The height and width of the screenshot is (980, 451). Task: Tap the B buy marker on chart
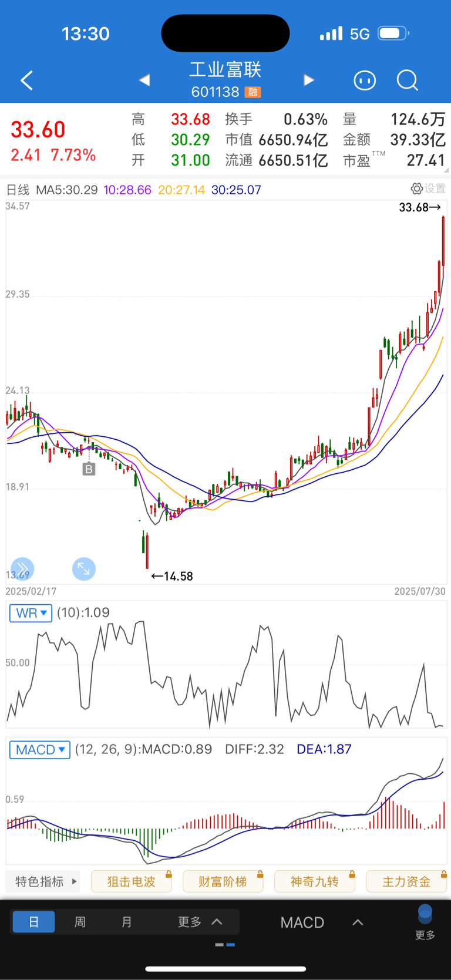tap(89, 469)
